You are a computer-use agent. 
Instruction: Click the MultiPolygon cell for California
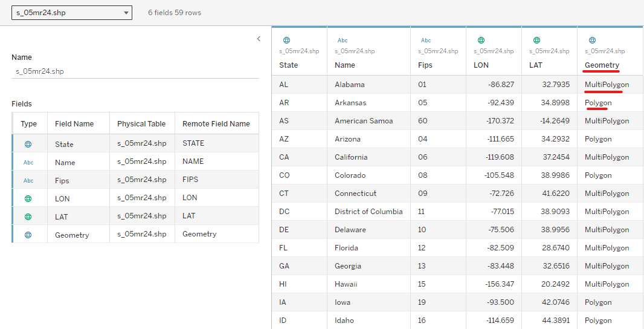tap(607, 157)
